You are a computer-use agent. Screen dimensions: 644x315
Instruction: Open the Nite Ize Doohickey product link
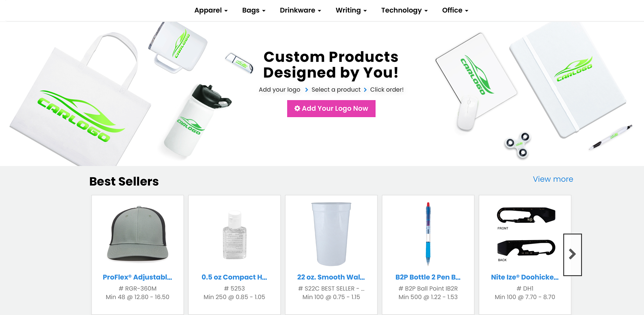(525, 277)
